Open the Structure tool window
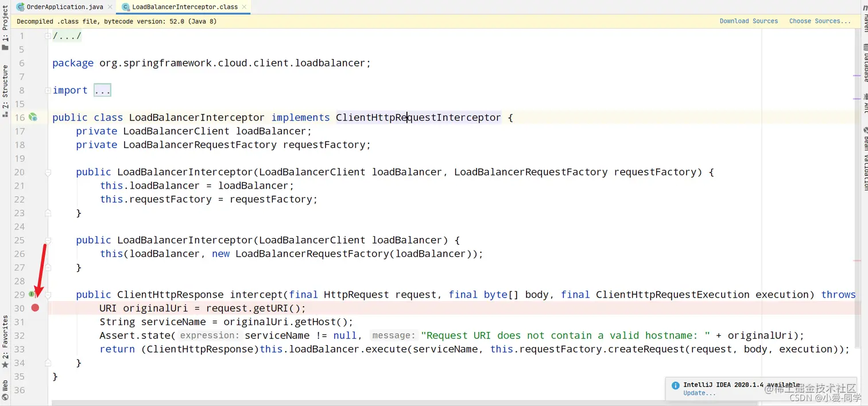Image resolution: width=868 pixels, height=406 pixels. [x=5, y=91]
